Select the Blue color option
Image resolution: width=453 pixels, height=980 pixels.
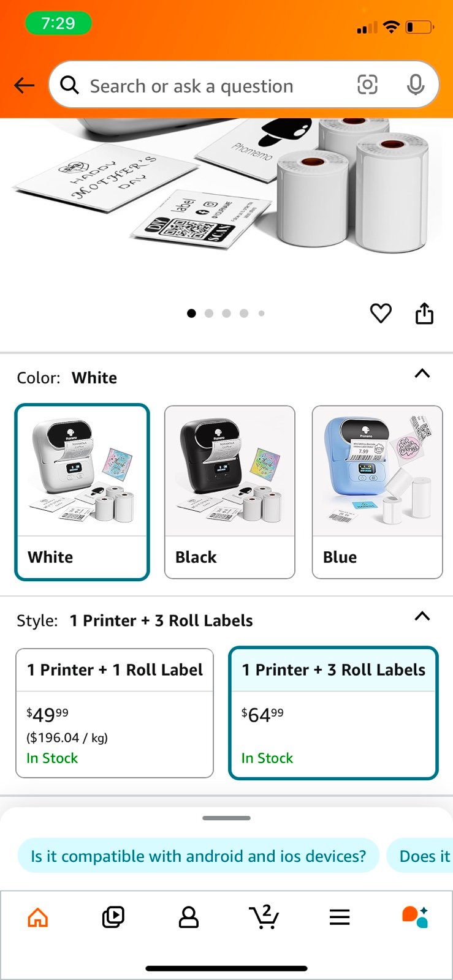tap(377, 492)
